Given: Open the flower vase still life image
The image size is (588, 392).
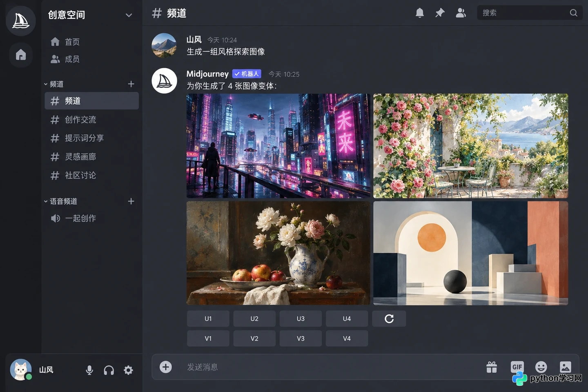Looking at the screenshot, I should pos(278,253).
